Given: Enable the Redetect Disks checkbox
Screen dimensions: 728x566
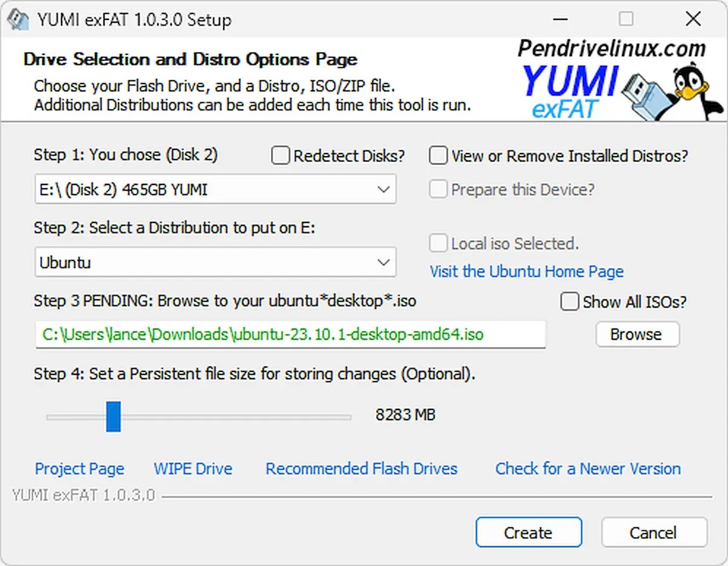Looking at the screenshot, I should click(281, 155).
